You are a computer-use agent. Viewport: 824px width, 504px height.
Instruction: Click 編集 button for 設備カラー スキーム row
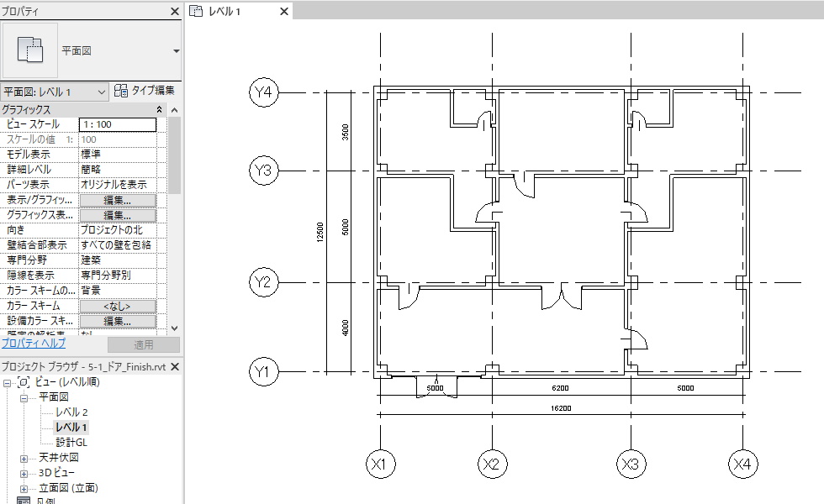click(118, 321)
